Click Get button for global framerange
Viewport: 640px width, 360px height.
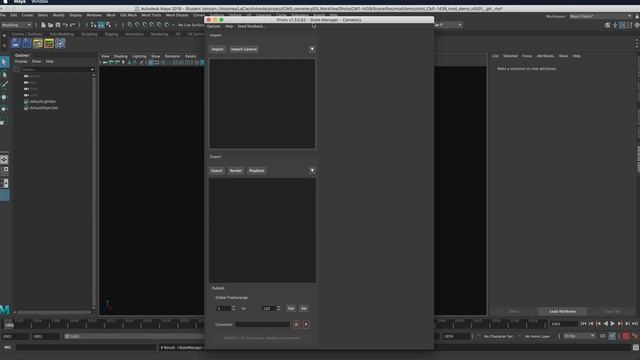[291, 308]
